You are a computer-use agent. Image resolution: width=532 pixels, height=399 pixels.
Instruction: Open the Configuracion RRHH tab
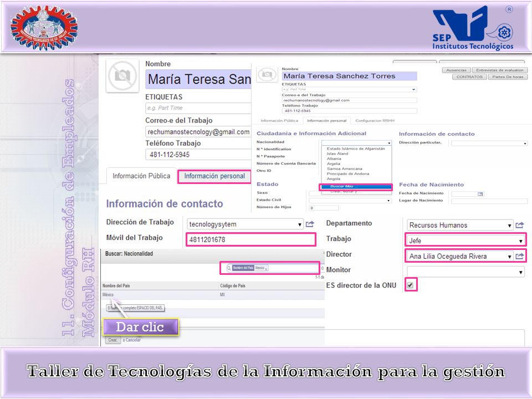(x=375, y=120)
